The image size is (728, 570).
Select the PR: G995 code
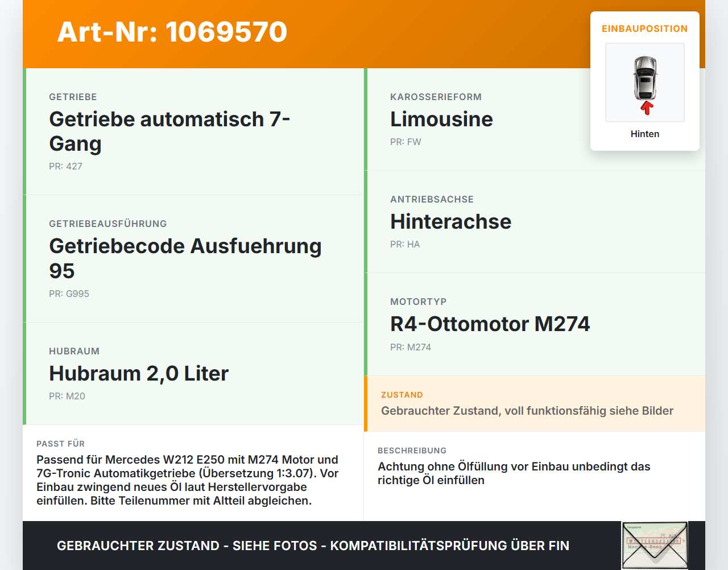[69, 294]
